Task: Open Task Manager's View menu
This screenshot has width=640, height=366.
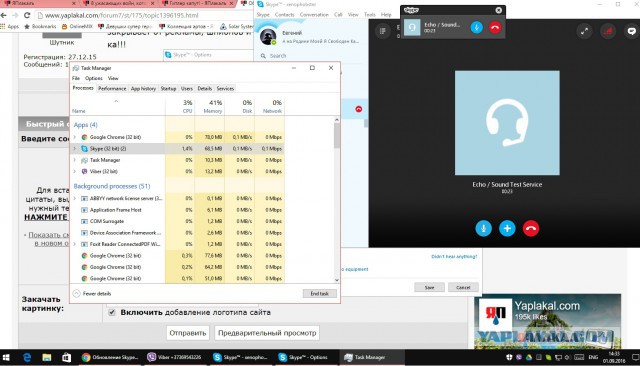Action: click(113, 78)
